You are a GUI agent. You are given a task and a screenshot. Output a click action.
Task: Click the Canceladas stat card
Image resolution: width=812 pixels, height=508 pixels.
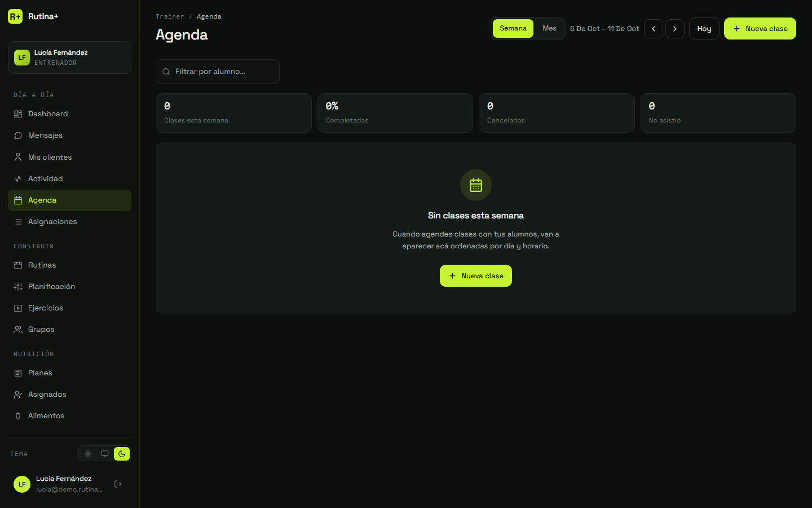[557, 113]
